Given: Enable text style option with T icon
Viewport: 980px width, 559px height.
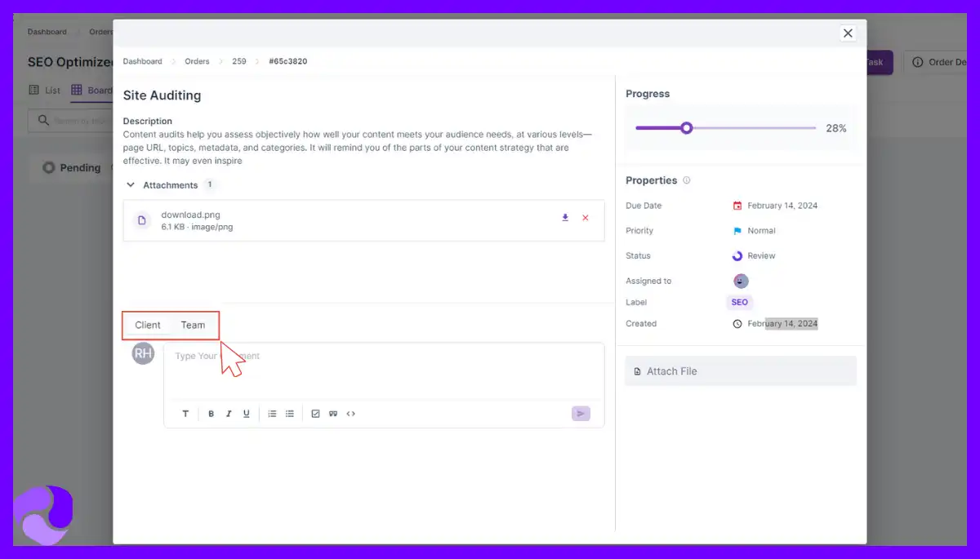Looking at the screenshot, I should (x=185, y=414).
